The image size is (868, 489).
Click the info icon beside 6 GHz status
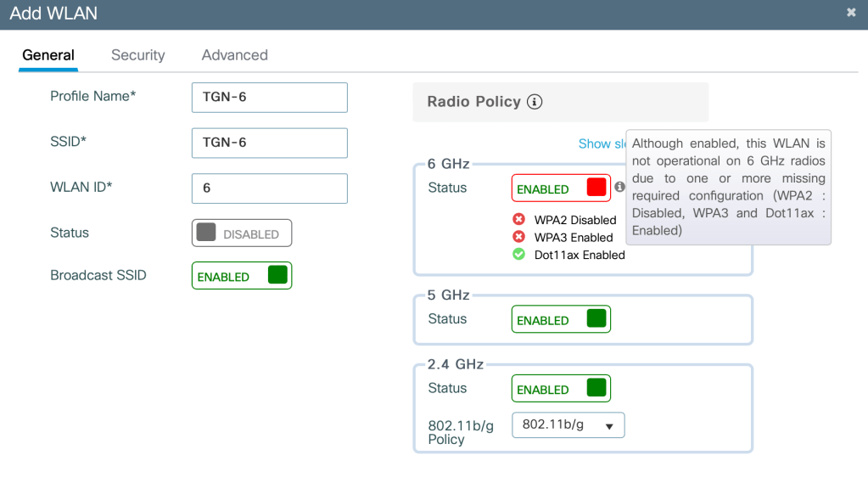[620, 187]
